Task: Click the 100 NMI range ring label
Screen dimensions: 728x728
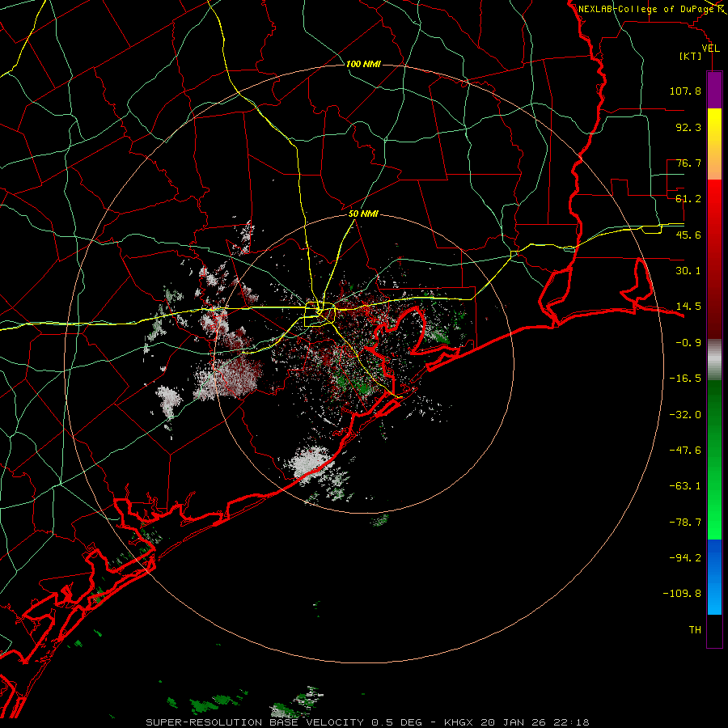Action: tap(363, 64)
